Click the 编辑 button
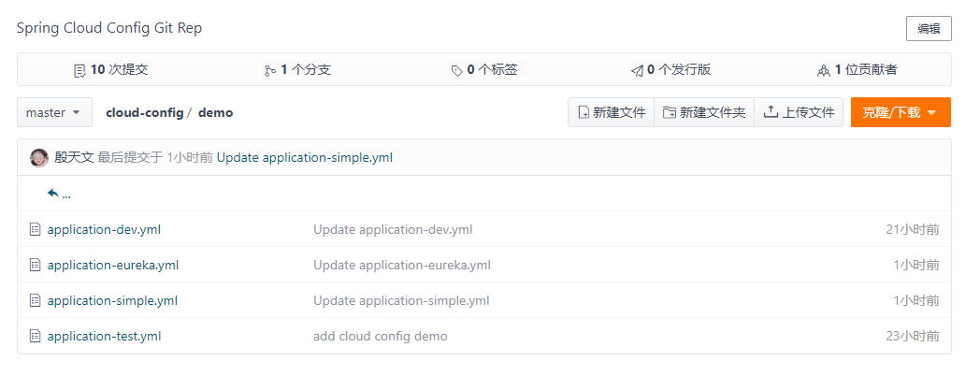 (928, 29)
